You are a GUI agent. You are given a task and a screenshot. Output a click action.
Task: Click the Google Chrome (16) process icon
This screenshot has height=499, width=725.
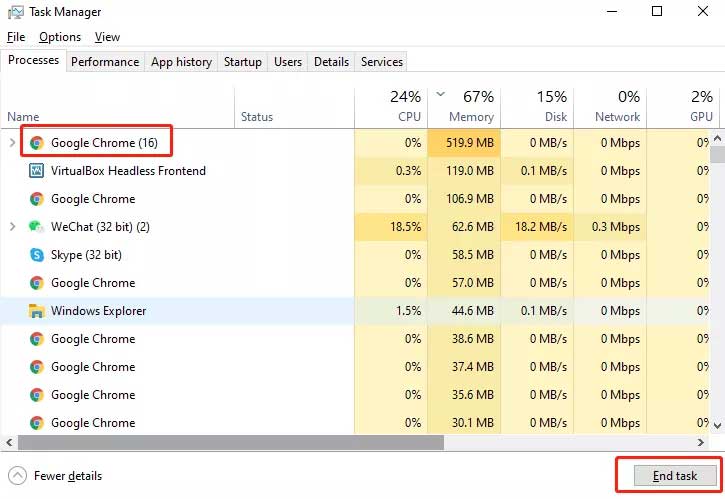click(37, 143)
